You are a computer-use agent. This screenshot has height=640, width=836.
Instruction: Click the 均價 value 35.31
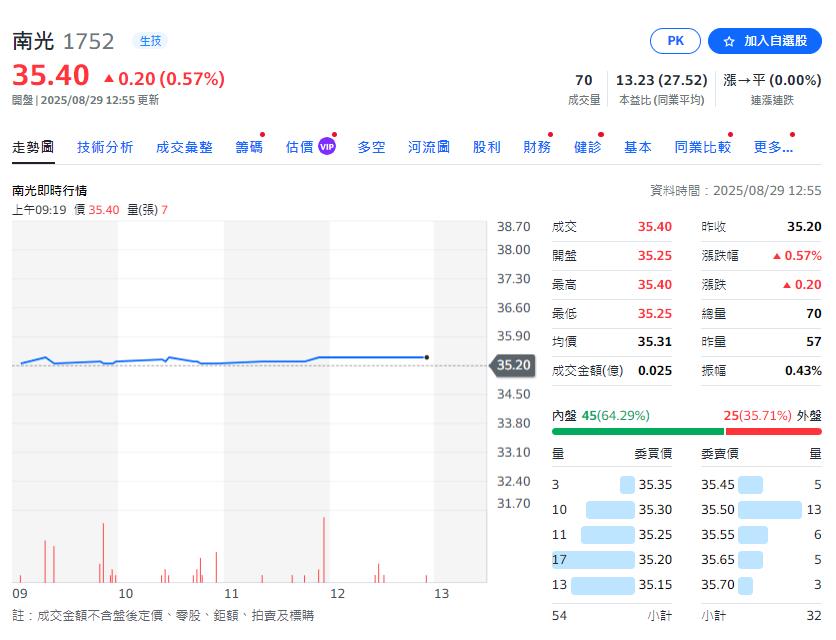[x=655, y=342]
